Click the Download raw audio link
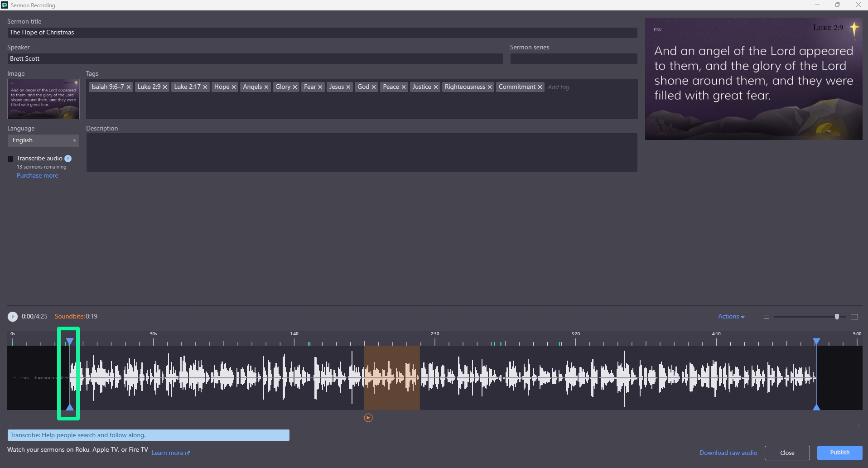Screen dimensions: 868x468 pyautogui.click(x=728, y=453)
